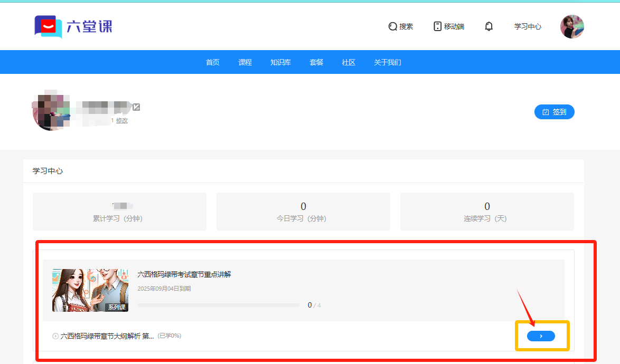The height and width of the screenshot is (364, 620).
Task: Open the 套餐 navigation item
Action: tap(316, 62)
